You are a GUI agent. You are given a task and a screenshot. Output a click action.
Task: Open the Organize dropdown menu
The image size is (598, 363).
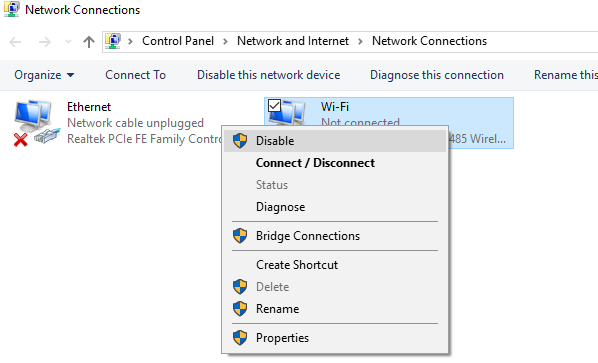tap(44, 75)
